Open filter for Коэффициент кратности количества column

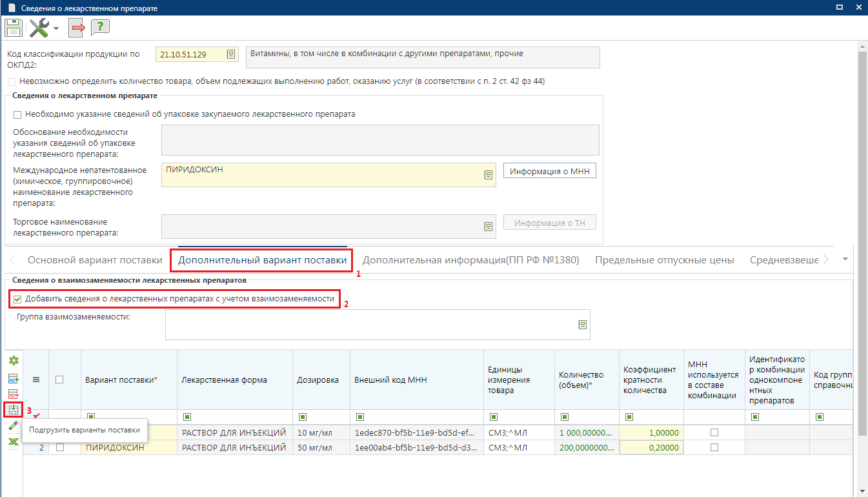click(x=629, y=417)
